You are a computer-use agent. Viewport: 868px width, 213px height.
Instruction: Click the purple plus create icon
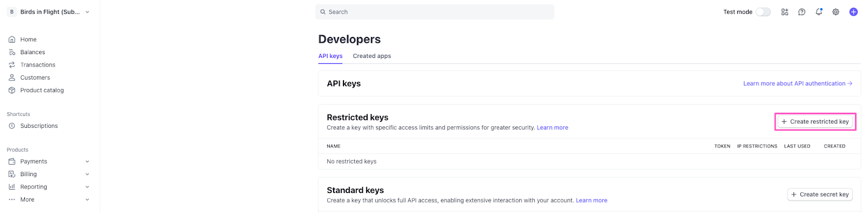[853, 12]
